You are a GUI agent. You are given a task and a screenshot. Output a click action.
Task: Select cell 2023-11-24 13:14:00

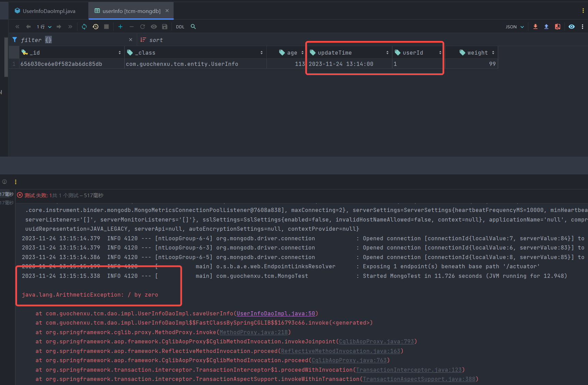point(349,64)
